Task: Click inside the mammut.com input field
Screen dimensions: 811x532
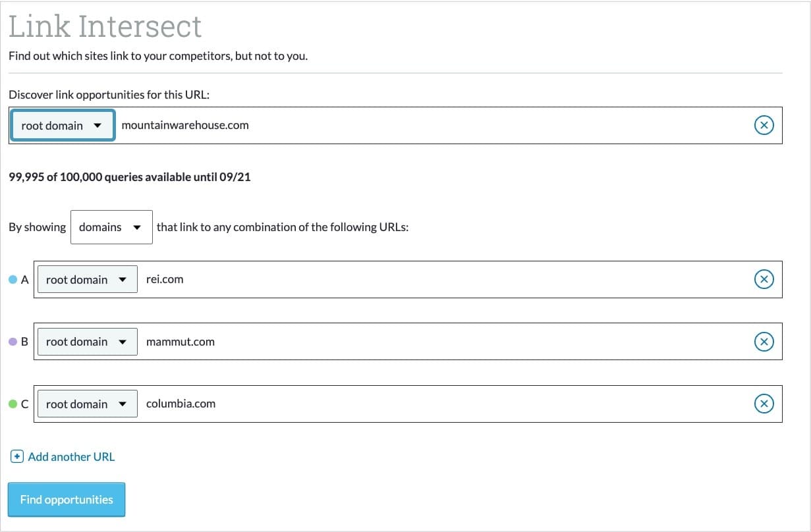Action: [329, 341]
